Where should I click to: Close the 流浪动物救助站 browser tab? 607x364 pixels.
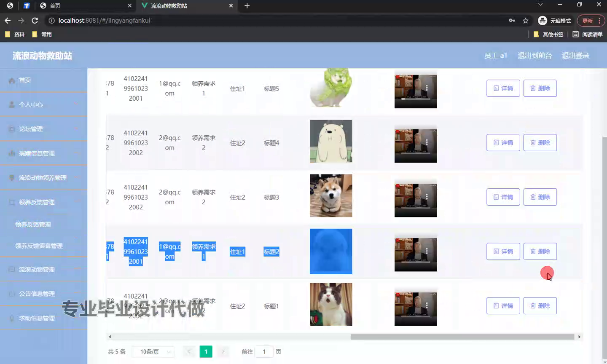click(231, 5)
